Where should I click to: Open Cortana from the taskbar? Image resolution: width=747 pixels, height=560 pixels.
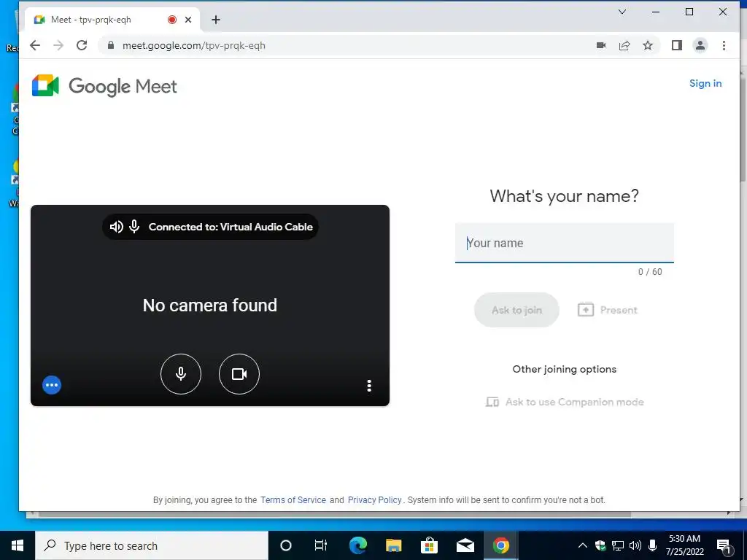point(285,545)
